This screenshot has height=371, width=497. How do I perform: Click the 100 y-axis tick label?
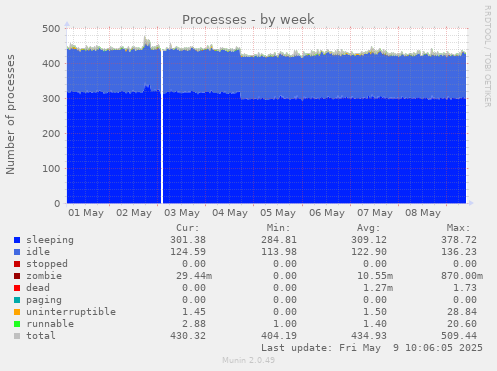coord(51,169)
